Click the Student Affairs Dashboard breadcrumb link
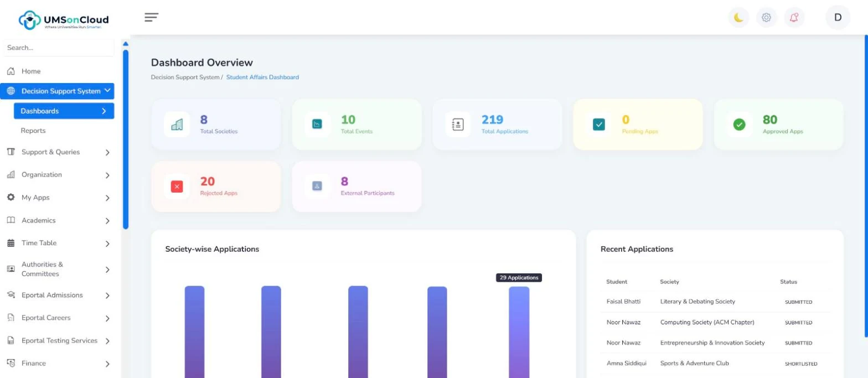 pos(262,77)
